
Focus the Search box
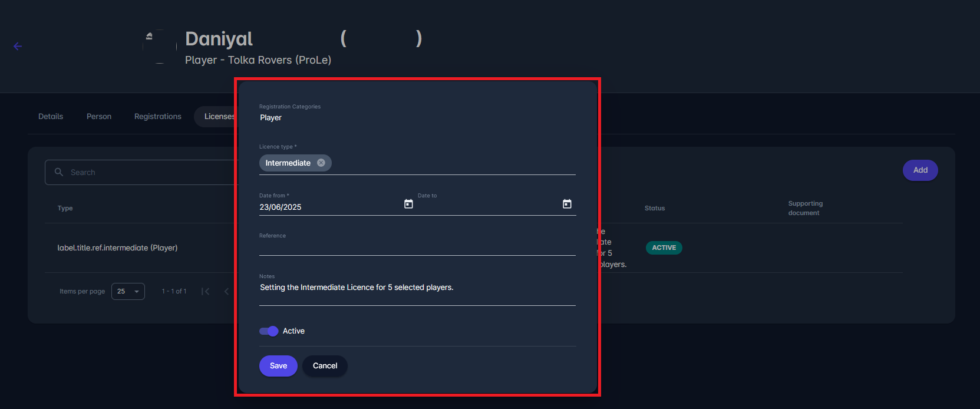[x=147, y=172]
